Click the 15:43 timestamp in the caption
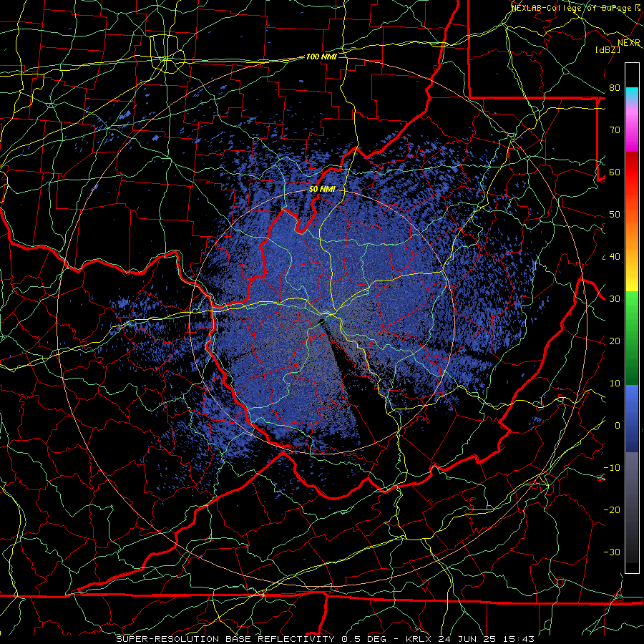The image size is (644, 644). [517, 639]
